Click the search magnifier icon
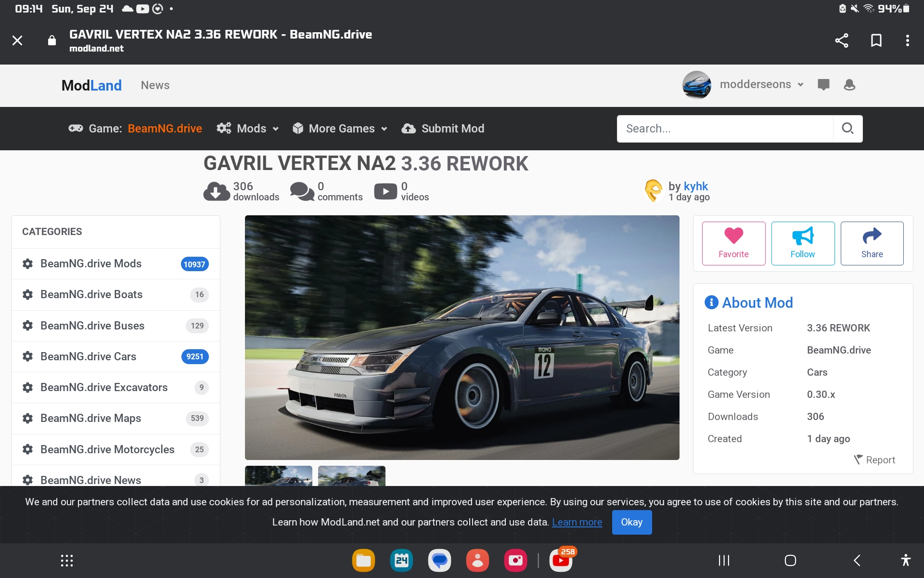Viewport: 924px width, 578px height. click(x=847, y=129)
